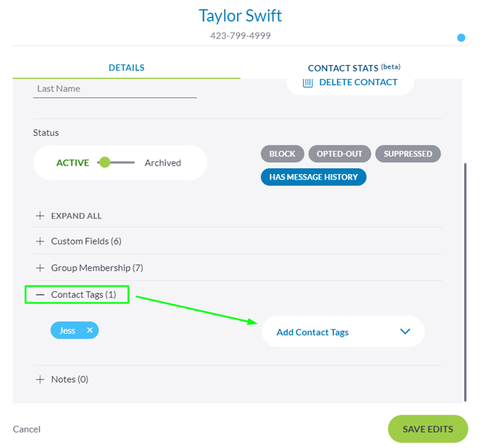The image size is (481, 448).
Task: Expand the Group Membership (7) section
Action: [97, 268]
